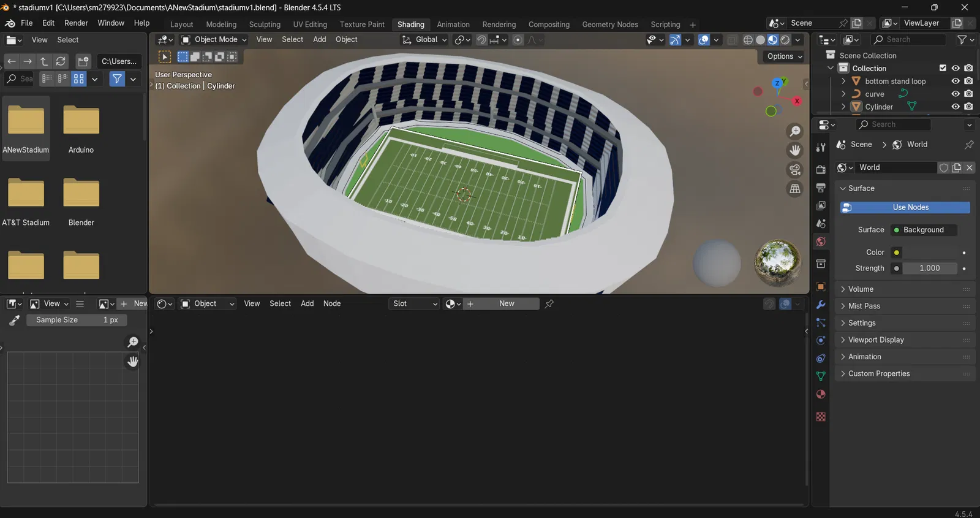Viewport: 980px width, 518px height.
Task: Toggle camera view in the viewport
Action: (x=795, y=170)
